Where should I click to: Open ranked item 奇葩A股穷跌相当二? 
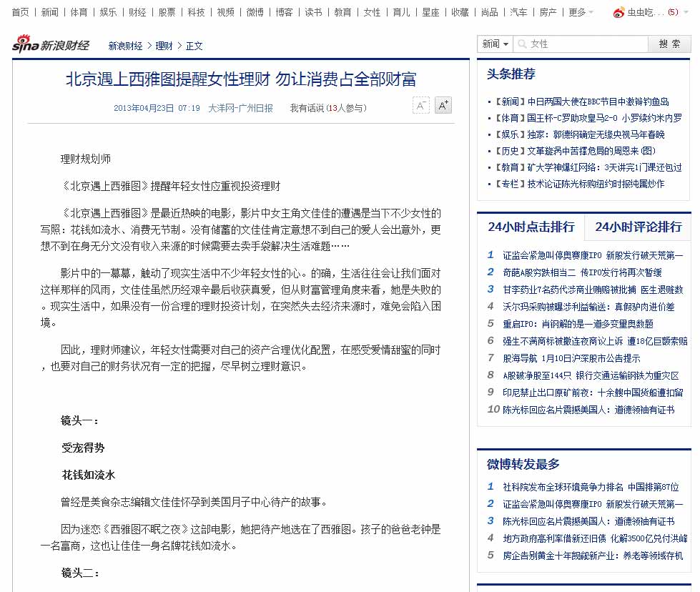point(582,272)
